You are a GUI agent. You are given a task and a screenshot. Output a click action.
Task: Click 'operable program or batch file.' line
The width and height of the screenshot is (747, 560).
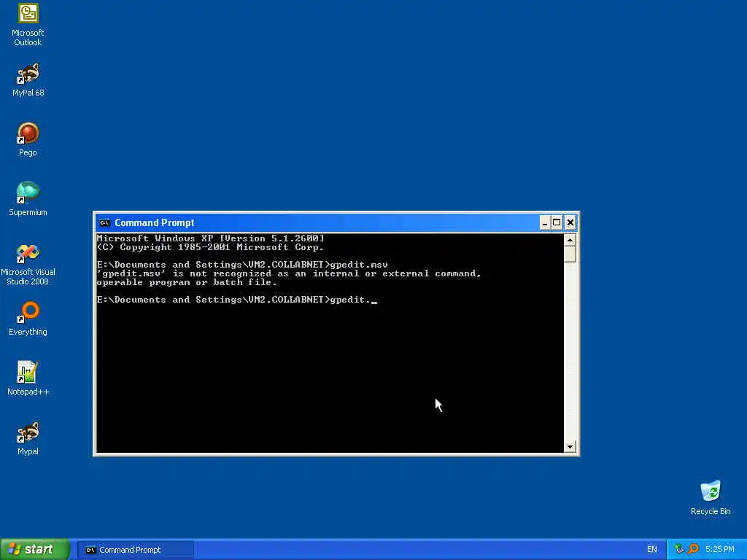click(187, 282)
